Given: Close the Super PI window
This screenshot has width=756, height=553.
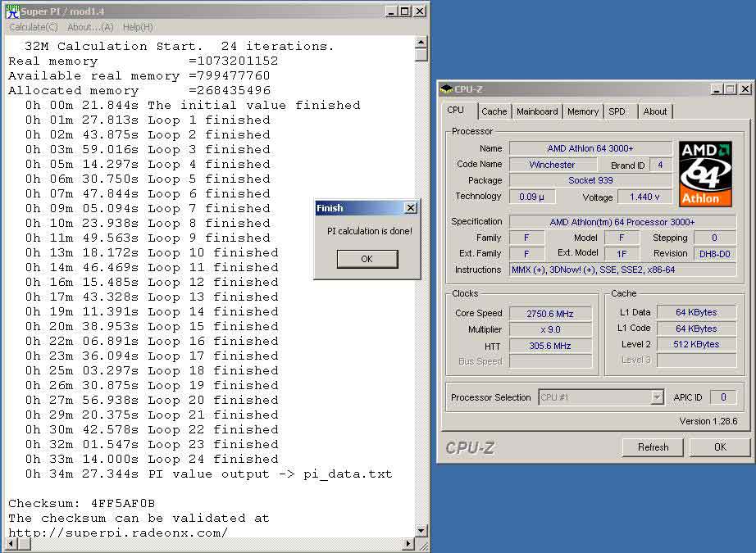Looking at the screenshot, I should point(420,11).
